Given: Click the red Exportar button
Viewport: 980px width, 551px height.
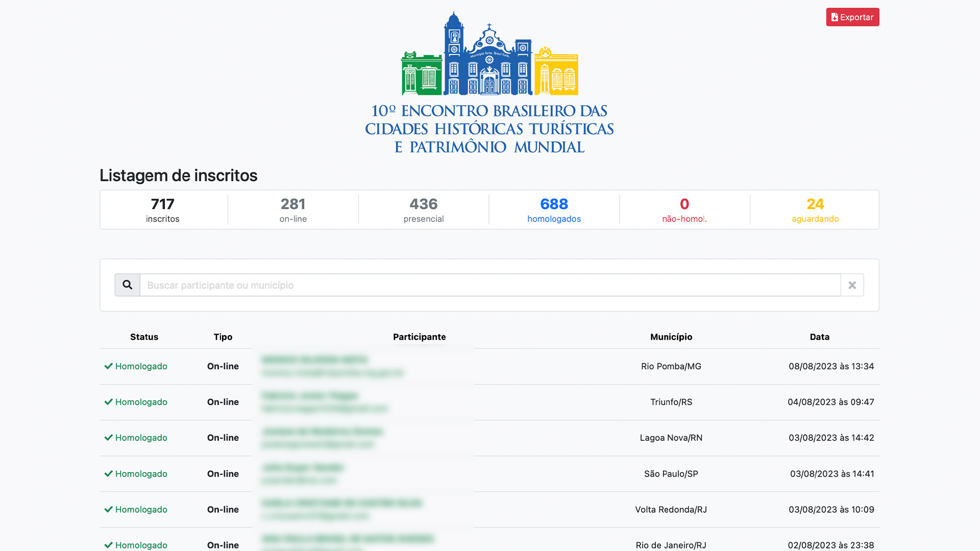Looking at the screenshot, I should coord(852,17).
